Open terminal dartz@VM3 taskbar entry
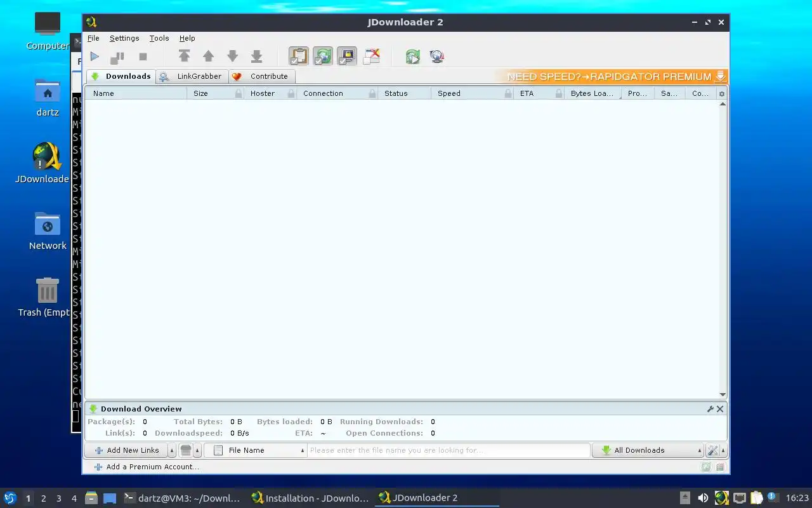Image resolution: width=812 pixels, height=508 pixels. click(x=183, y=498)
